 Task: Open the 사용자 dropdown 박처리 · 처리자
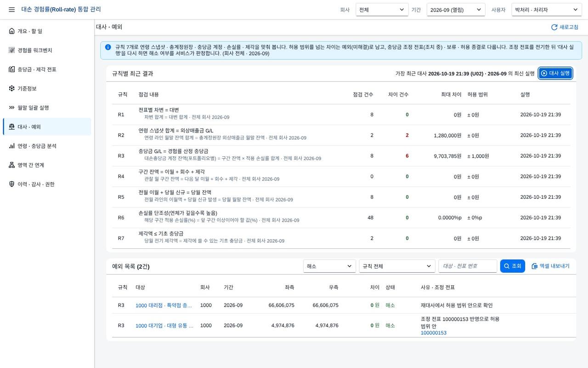coord(547,10)
